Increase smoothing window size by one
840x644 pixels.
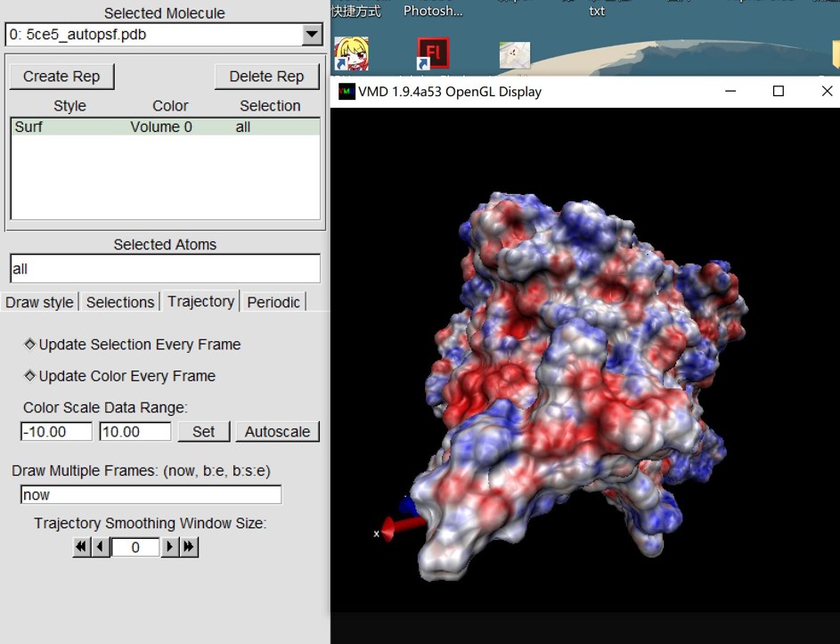[x=170, y=547]
